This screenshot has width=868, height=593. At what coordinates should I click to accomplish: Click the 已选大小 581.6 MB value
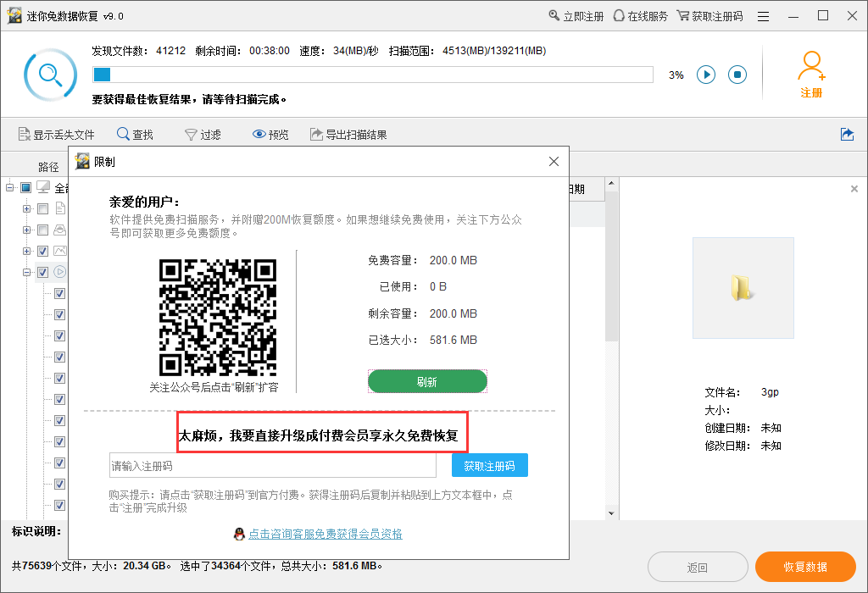pyautogui.click(x=453, y=341)
